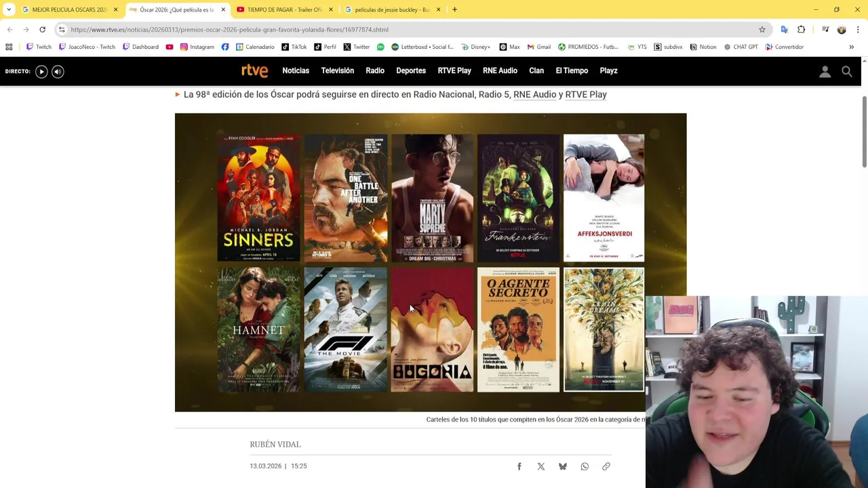The image size is (868, 488).
Task: Go back to the previous page
Action: pos(9,30)
